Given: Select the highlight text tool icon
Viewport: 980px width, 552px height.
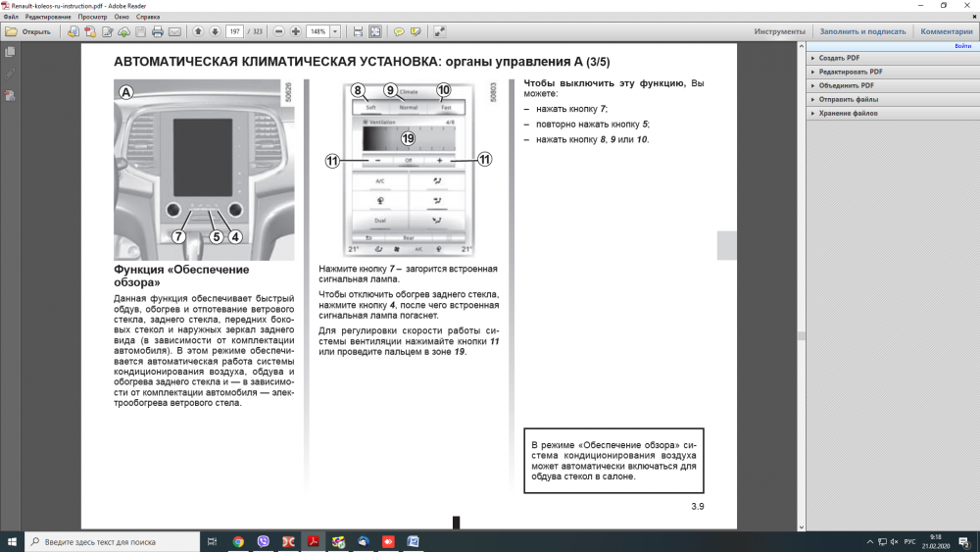Looking at the screenshot, I should pos(416,31).
